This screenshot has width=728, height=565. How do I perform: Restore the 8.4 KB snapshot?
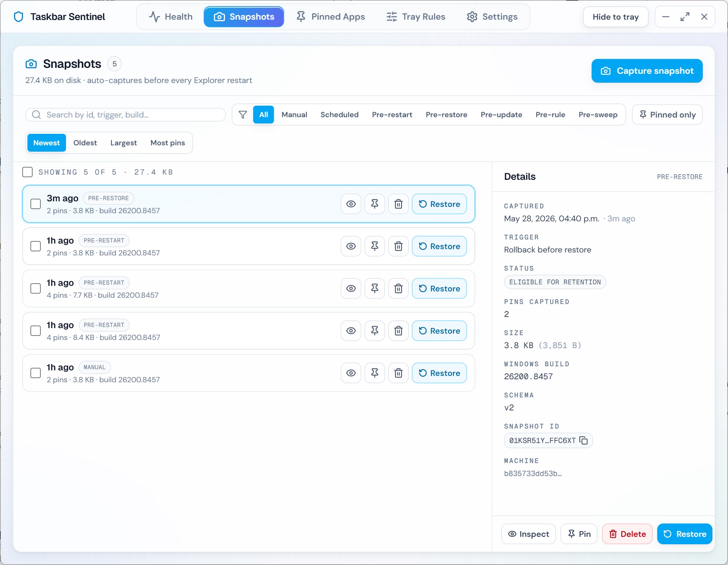[439, 331]
